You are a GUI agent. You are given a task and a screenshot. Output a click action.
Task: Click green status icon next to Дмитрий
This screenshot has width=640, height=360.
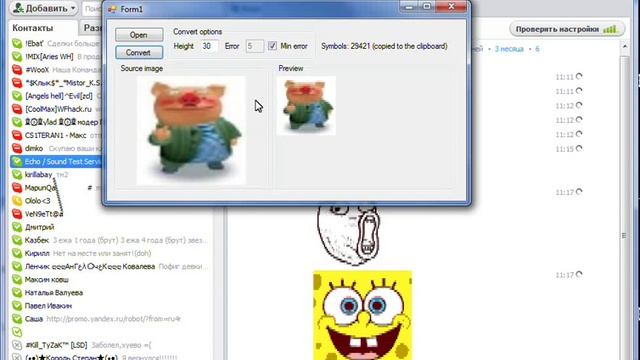[17, 227]
